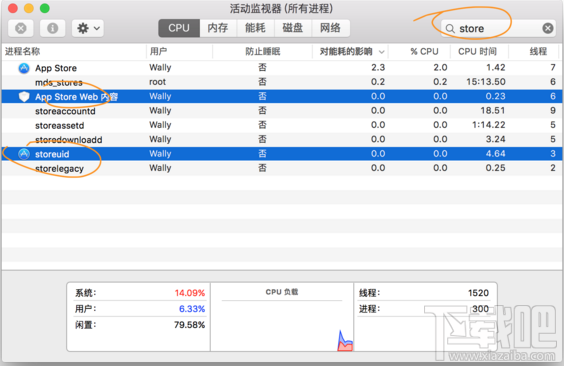This screenshot has height=366, width=564.
Task: Click CPU time value 1:14.22
Action: pyautogui.click(x=488, y=125)
